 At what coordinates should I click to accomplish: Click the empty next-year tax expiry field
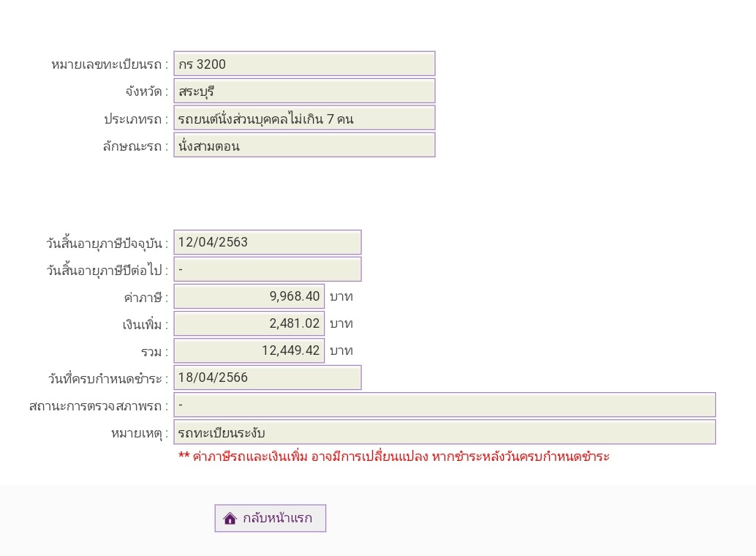[268, 269]
